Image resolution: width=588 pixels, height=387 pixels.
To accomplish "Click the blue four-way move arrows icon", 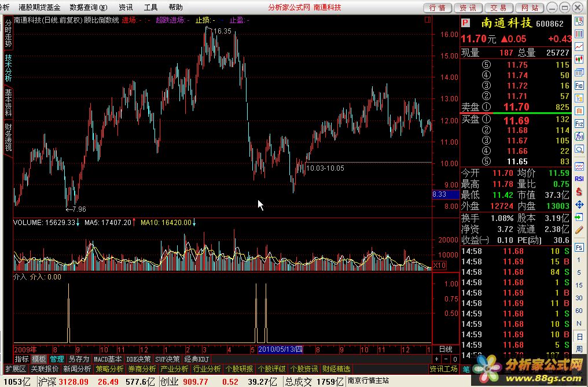I will click(579, 204).
